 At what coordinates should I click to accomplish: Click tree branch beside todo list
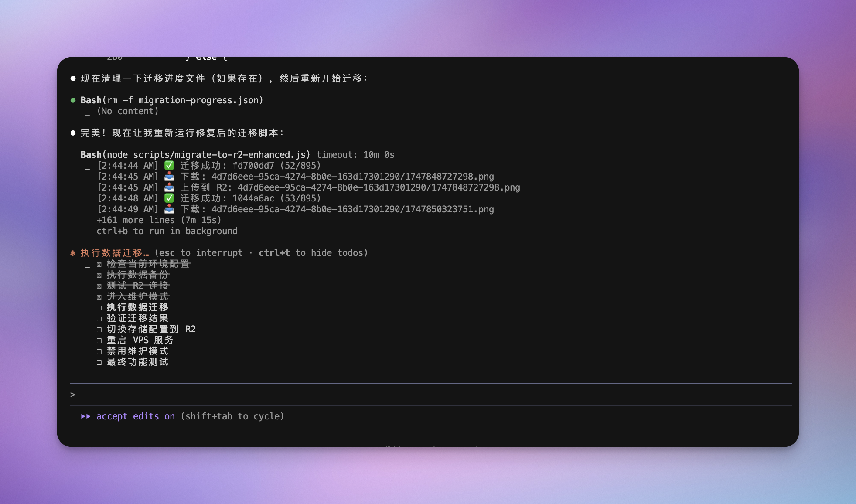tap(87, 264)
